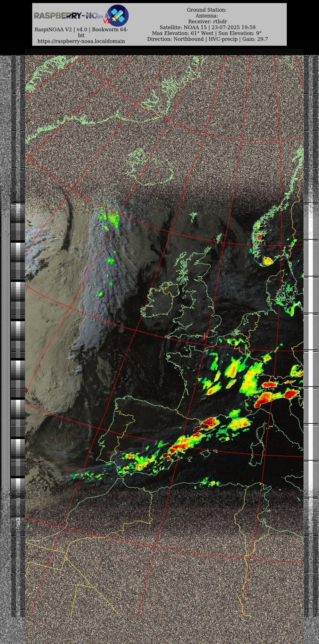Click the 'Antenna:' label
The image size is (319, 644).
[207, 16]
